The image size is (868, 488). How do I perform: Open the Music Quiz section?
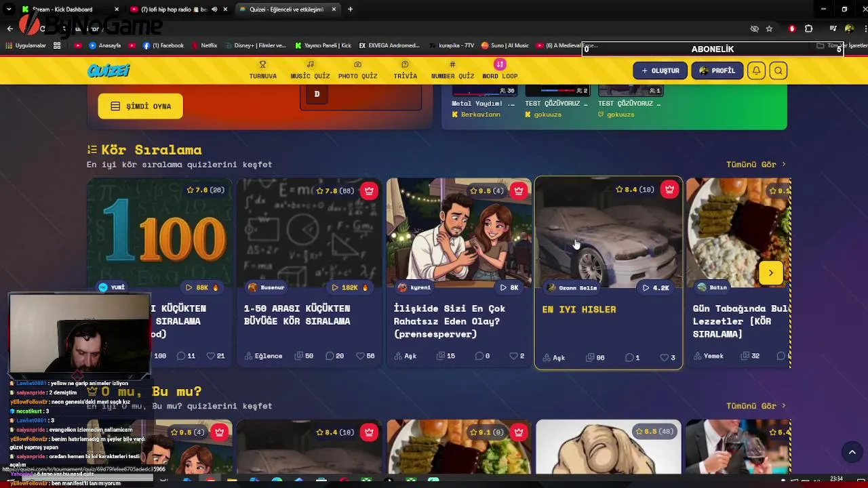click(310, 70)
